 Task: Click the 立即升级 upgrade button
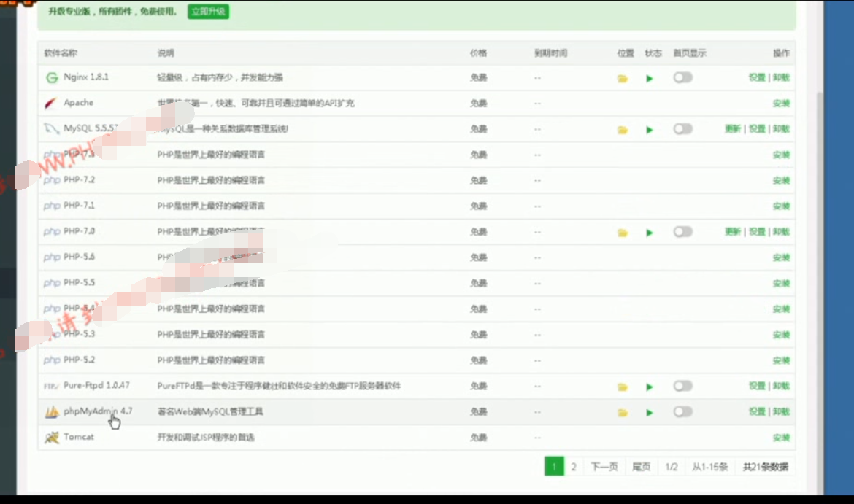(208, 12)
